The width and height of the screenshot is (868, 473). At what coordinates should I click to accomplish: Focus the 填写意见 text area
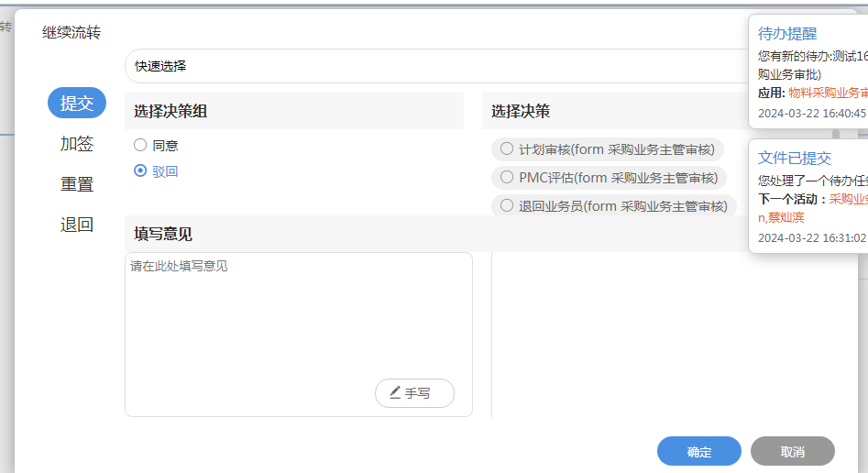click(299, 335)
